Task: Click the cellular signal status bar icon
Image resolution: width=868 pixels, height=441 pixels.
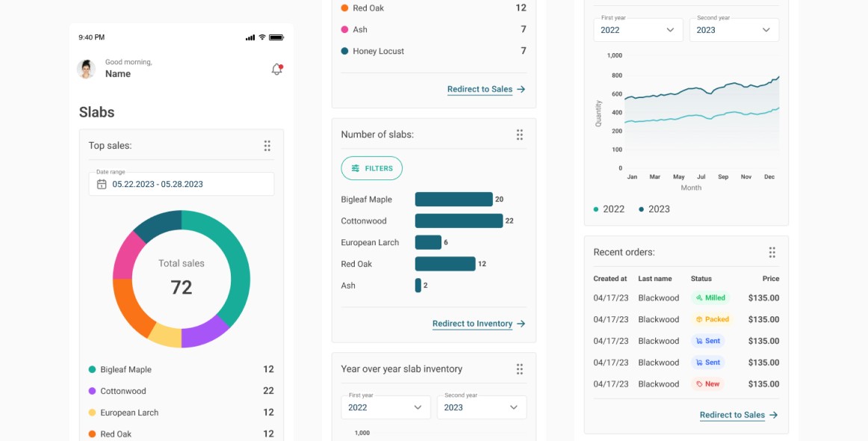Action: pos(250,37)
